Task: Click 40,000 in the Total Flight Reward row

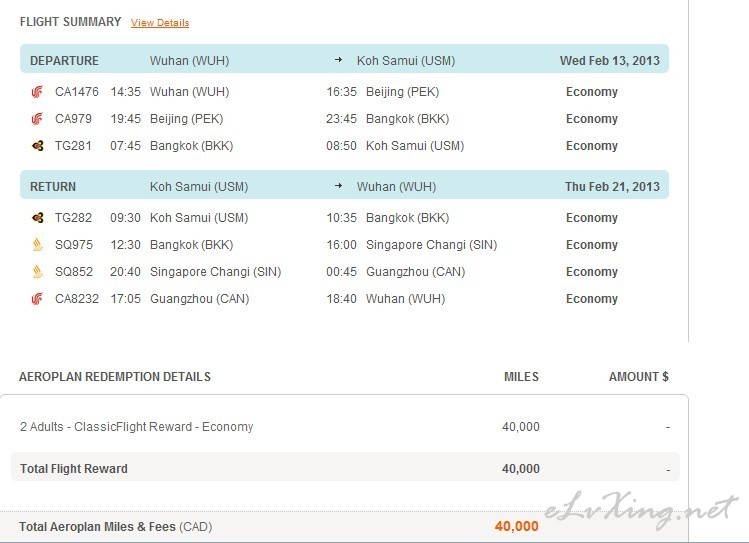Action: point(521,468)
